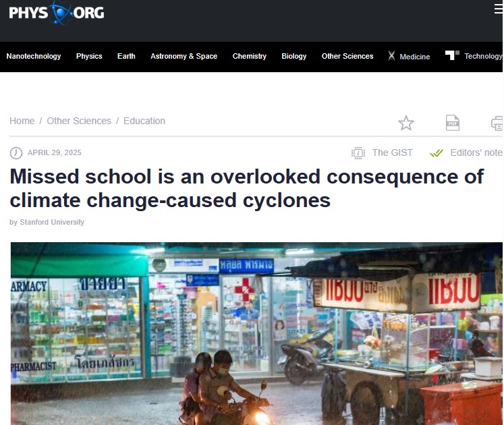Open the hamburger menu icon
Image resolution: width=504 pixels, height=425 pixels.
pos(499,9)
